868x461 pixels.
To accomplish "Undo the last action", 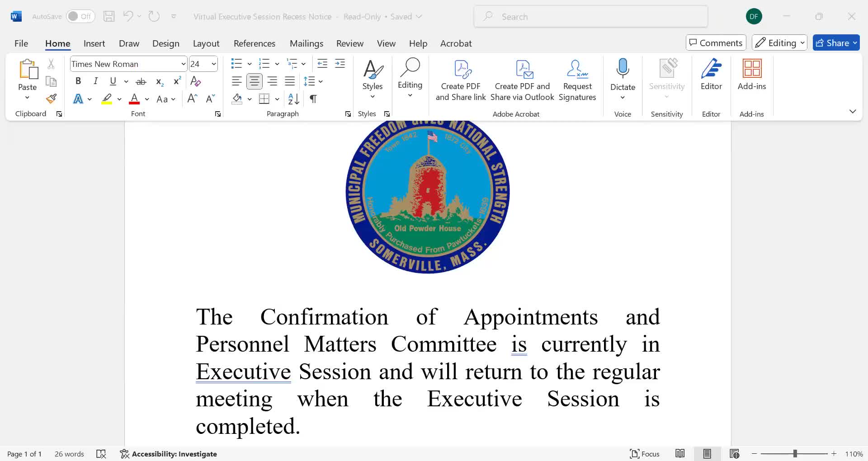I will coord(128,16).
